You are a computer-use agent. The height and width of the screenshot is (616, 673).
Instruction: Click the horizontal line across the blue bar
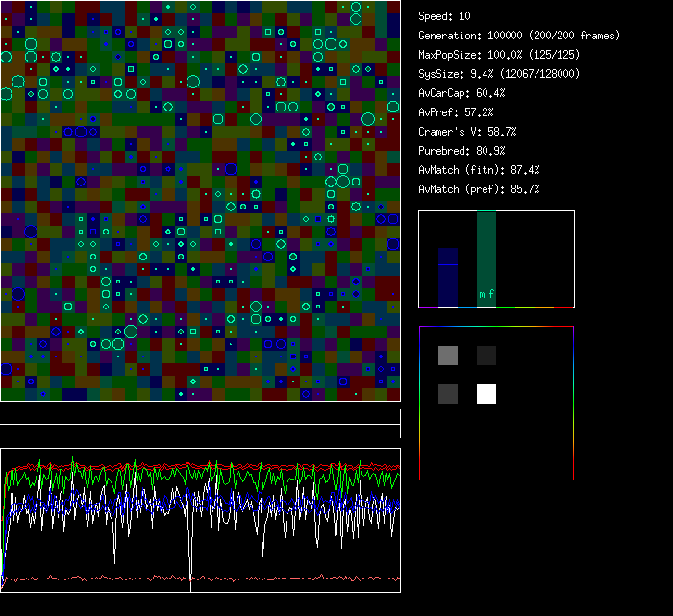pos(448,264)
